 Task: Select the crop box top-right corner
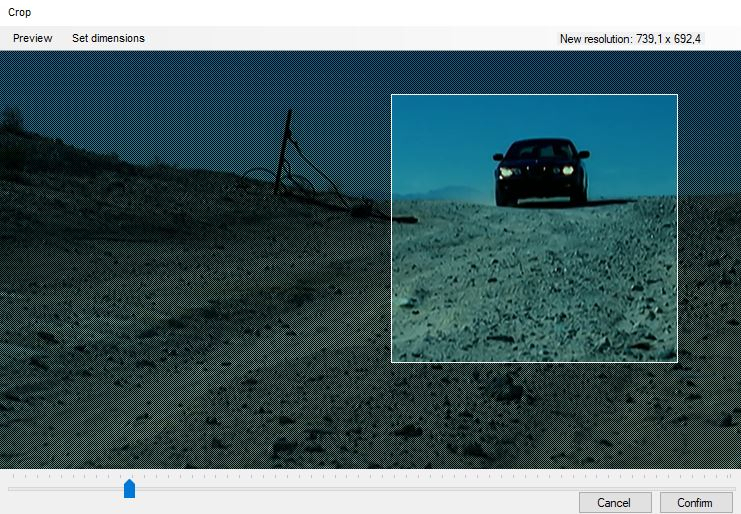coord(677,95)
